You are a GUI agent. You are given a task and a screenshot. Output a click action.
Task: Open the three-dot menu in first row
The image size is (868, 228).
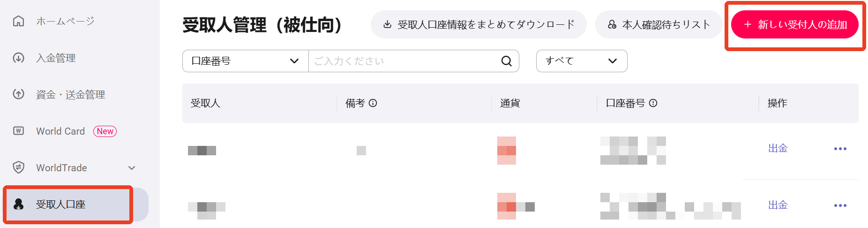coord(840,149)
